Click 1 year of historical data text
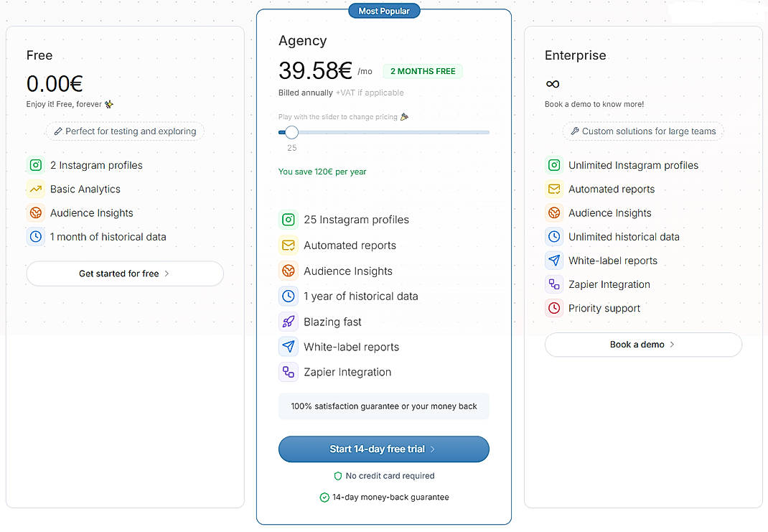 click(x=361, y=297)
